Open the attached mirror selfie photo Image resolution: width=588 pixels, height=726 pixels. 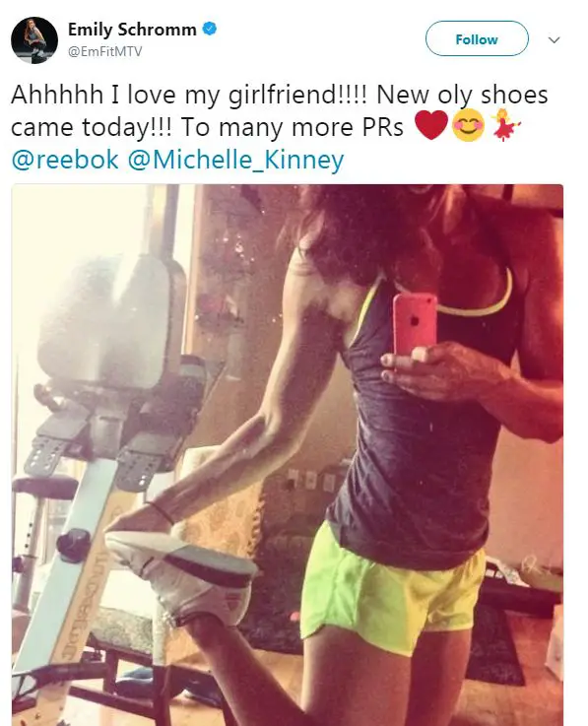pos(288,455)
